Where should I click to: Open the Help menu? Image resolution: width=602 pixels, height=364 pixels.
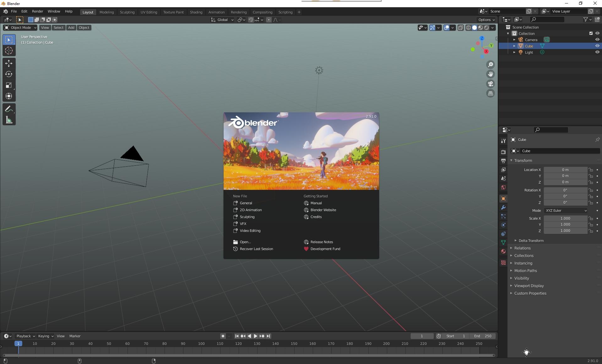[x=68, y=11]
